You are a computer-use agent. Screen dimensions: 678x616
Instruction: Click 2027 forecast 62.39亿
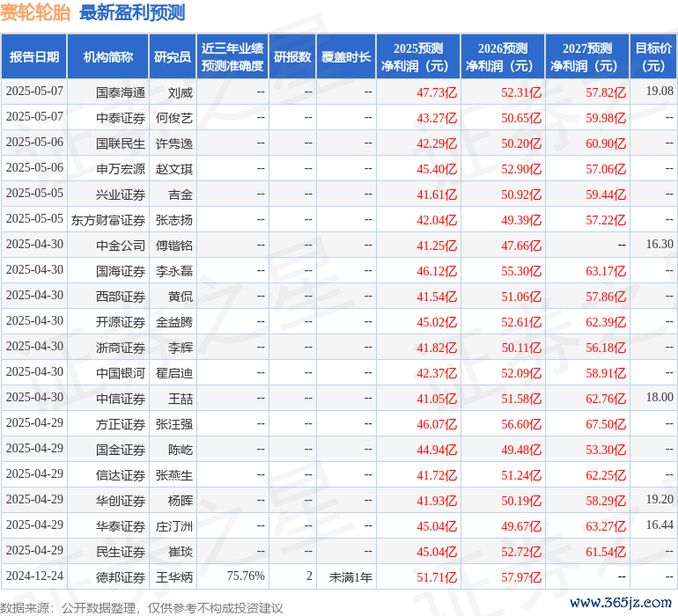(606, 322)
